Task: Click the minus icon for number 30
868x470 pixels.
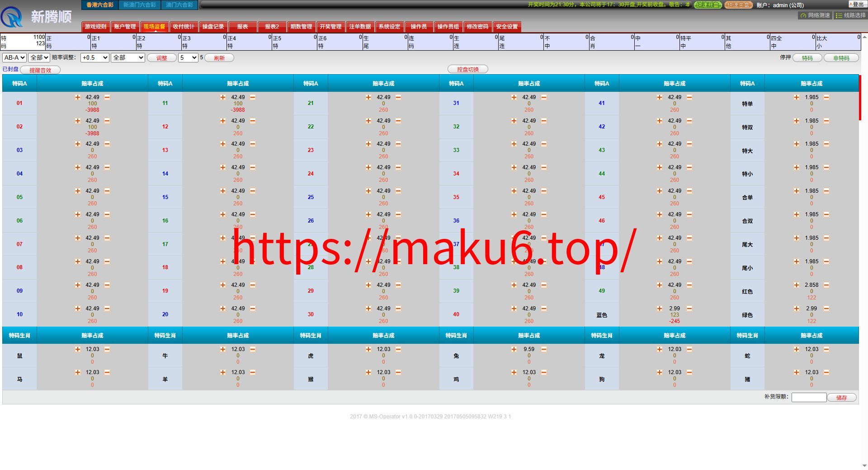Action: [x=398, y=309]
